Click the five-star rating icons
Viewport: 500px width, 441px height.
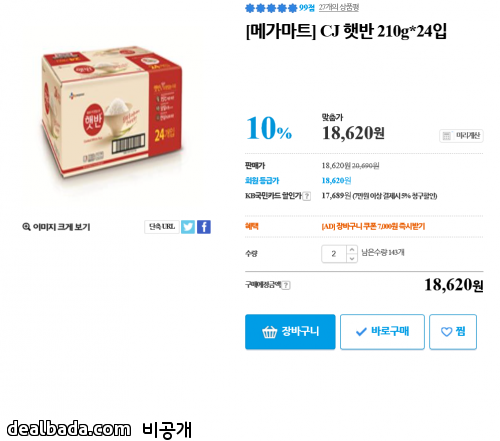click(x=271, y=8)
